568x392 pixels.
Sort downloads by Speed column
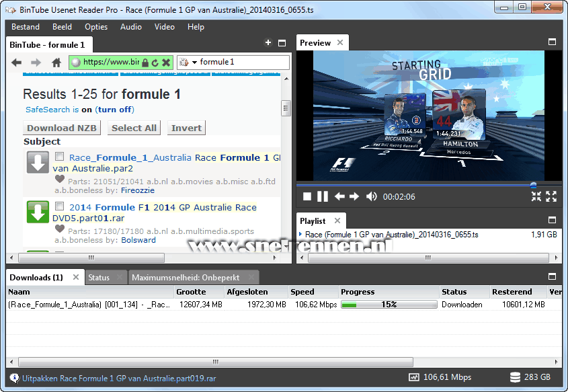pyautogui.click(x=313, y=292)
